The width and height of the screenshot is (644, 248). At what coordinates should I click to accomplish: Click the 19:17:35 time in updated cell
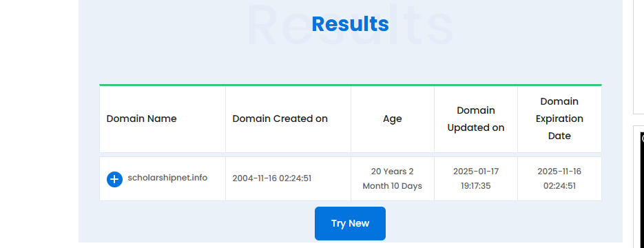476,186
